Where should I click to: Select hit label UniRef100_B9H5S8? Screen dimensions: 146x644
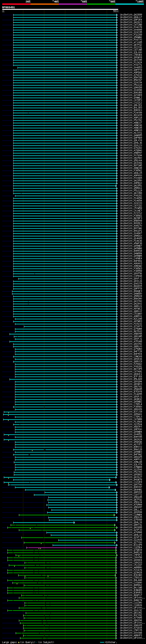[x=131, y=251]
